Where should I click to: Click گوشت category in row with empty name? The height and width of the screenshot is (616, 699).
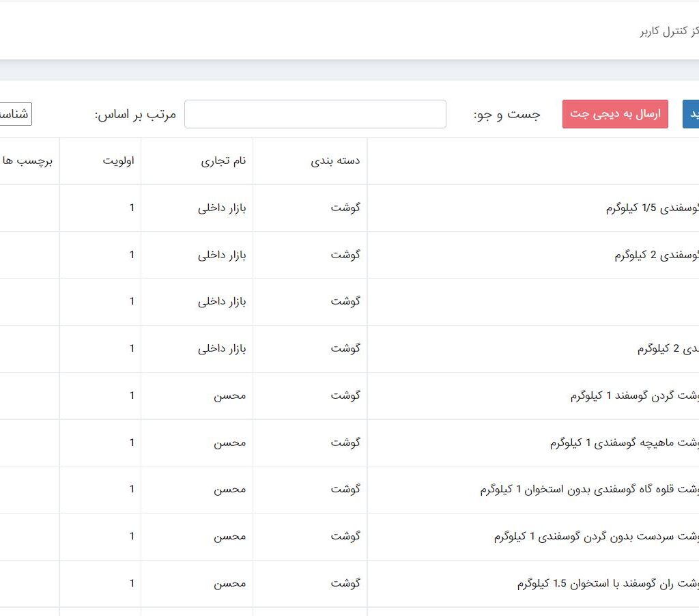pos(345,302)
